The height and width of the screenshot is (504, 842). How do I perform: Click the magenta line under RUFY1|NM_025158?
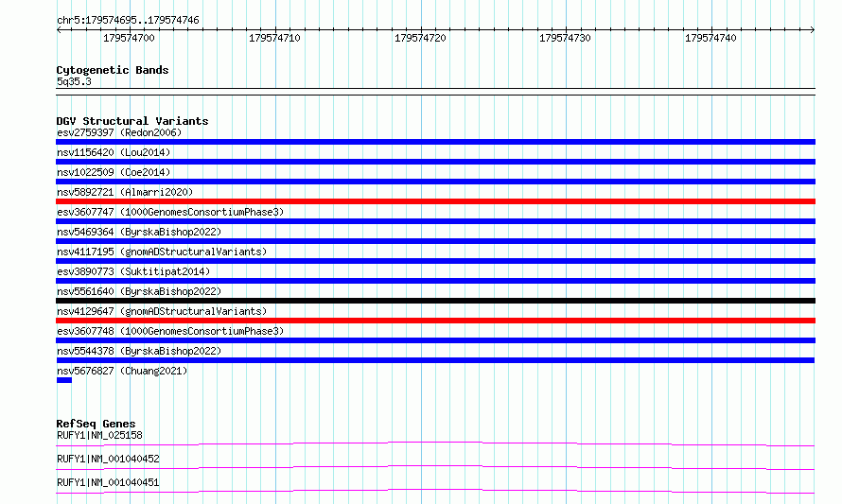click(x=435, y=443)
